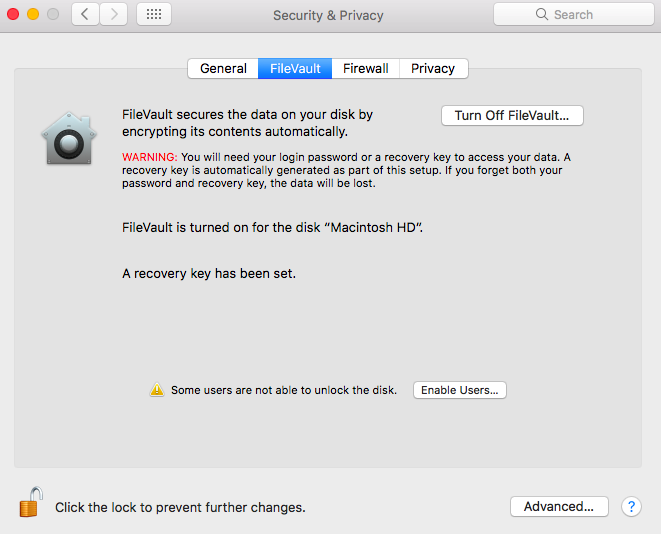Image resolution: width=661 pixels, height=534 pixels.
Task: Click the magnifying glass search icon
Action: 542,14
